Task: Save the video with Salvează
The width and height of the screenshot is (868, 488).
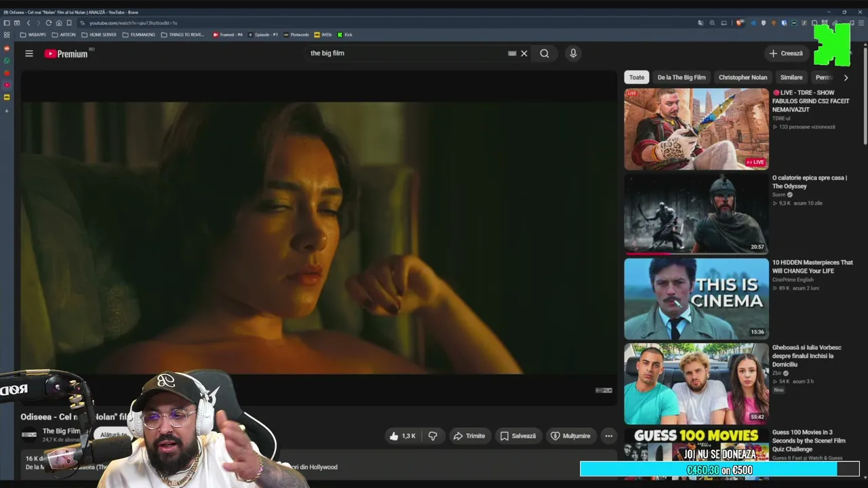Action: 518,436
